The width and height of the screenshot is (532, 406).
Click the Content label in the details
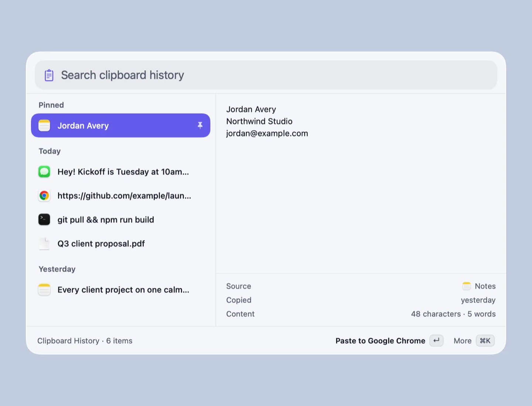[x=241, y=314]
